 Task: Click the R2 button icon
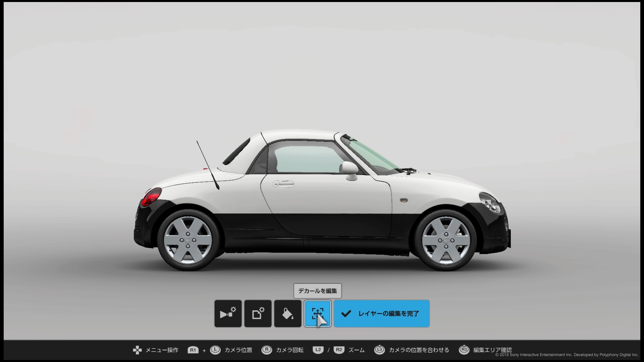pos(339,350)
